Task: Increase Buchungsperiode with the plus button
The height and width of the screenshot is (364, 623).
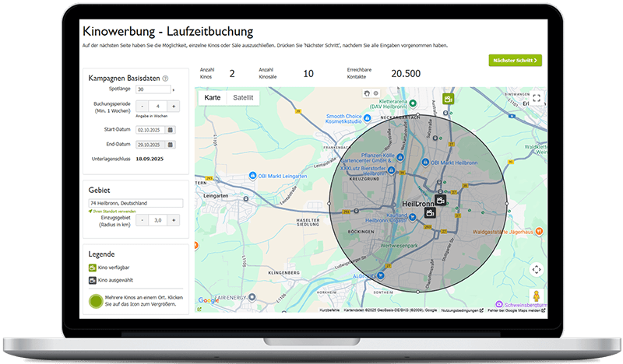Action: 173,106
